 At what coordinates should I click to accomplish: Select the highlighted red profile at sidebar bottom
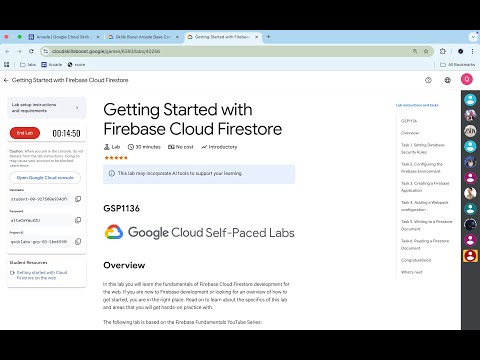(x=470, y=256)
